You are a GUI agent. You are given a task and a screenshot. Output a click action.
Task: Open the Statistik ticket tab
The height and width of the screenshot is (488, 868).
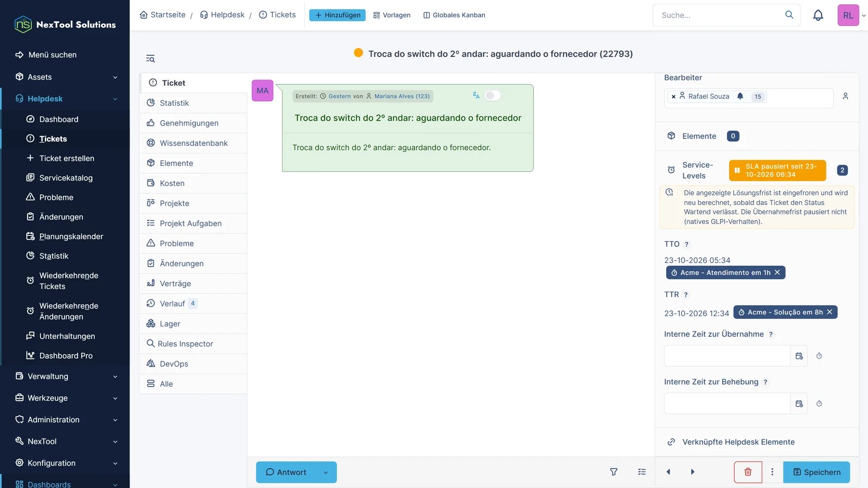[x=193, y=103]
